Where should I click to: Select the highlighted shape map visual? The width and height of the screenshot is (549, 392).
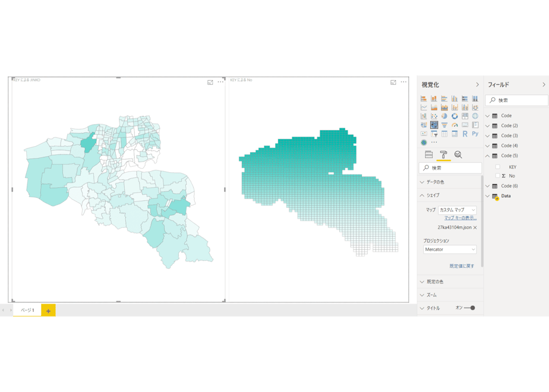pyautogui.click(x=434, y=125)
